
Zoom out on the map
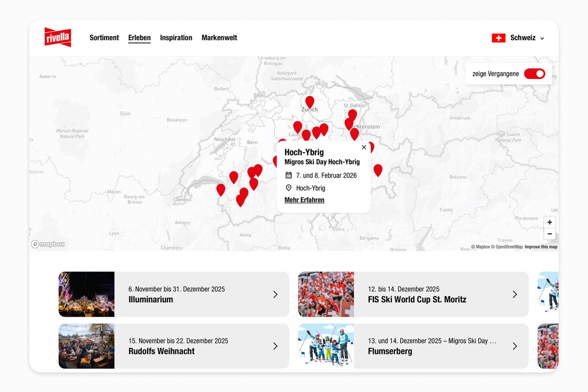click(x=550, y=234)
